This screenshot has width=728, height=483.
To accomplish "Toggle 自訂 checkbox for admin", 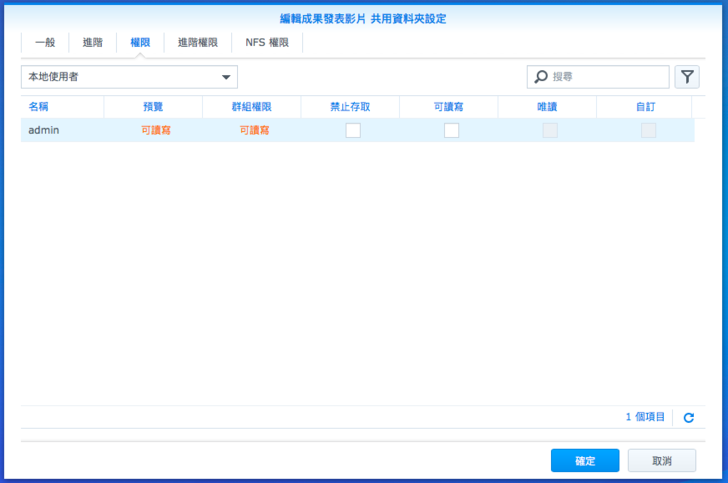I will pyautogui.click(x=648, y=130).
